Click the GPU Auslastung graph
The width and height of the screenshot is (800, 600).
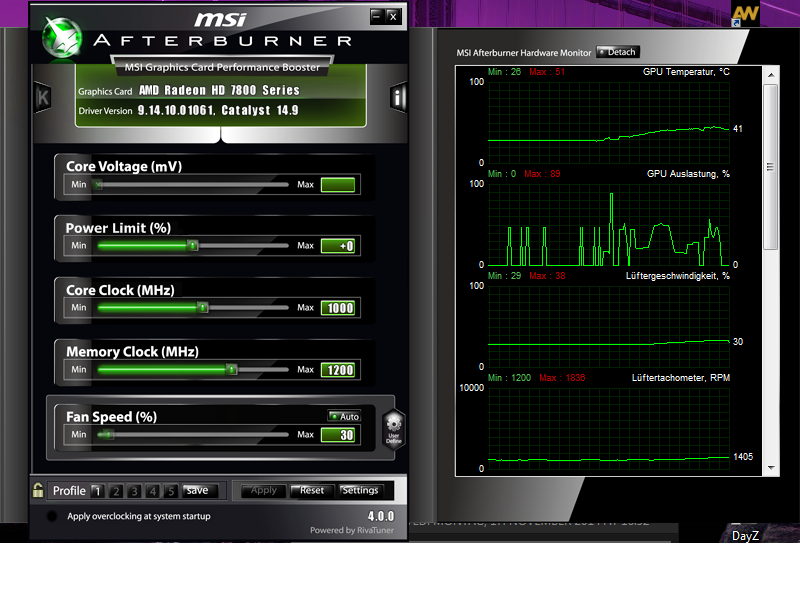609,225
